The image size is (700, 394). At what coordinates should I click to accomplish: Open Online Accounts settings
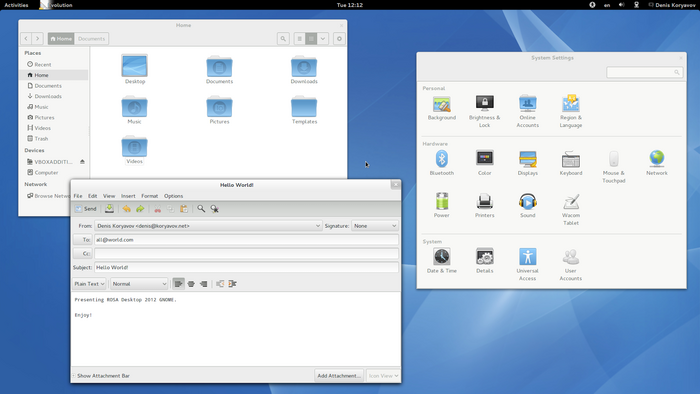pos(527,112)
